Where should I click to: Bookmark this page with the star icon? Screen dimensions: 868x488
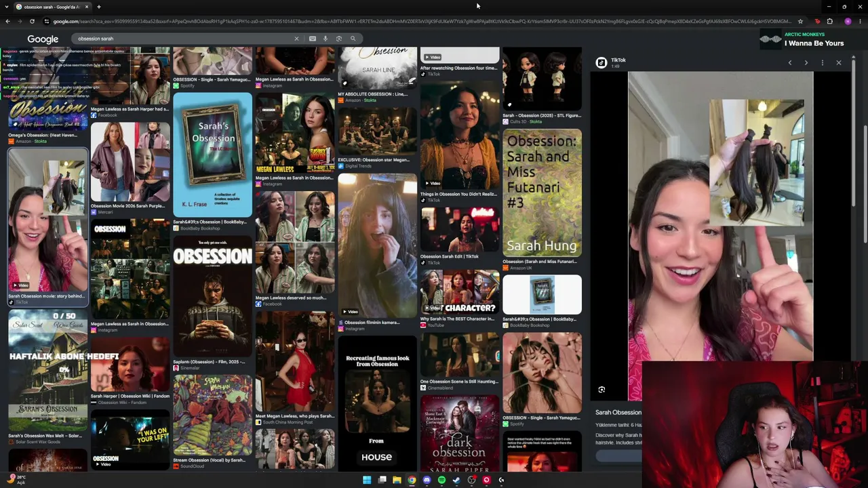point(800,21)
